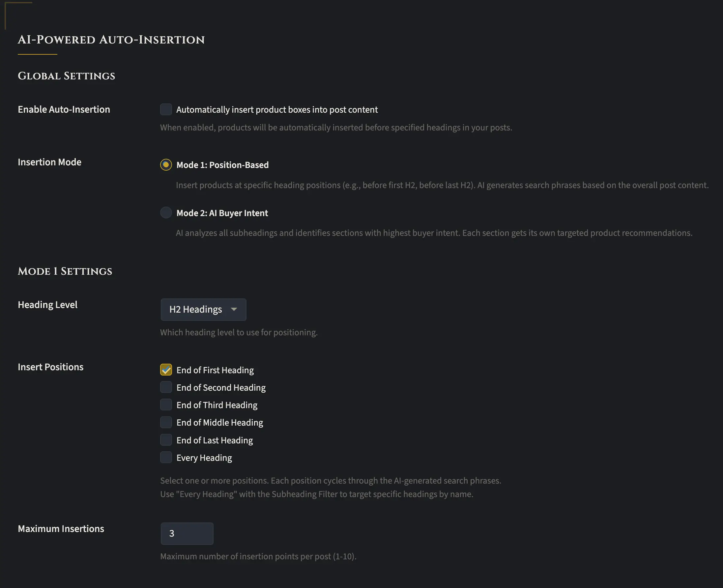Screen dimensions: 723x588
Task: Check the Every Heading checkbox
Action: pyautogui.click(x=166, y=458)
